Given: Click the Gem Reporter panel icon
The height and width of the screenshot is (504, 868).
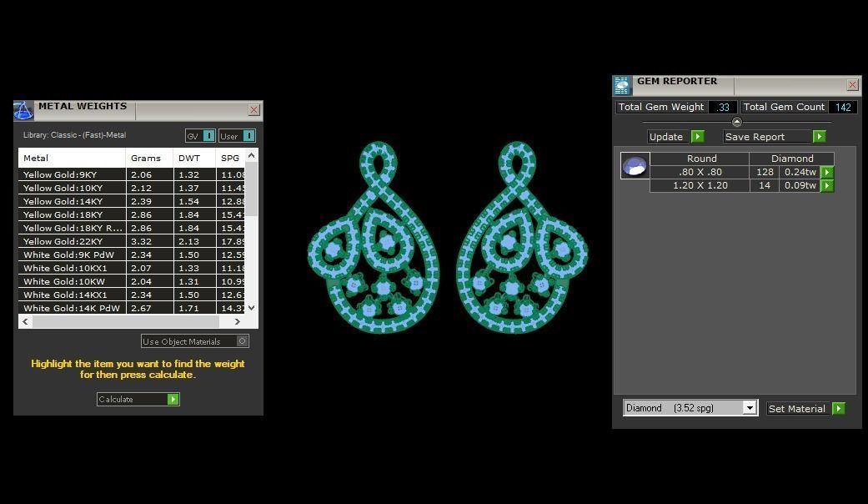Looking at the screenshot, I should click(622, 86).
